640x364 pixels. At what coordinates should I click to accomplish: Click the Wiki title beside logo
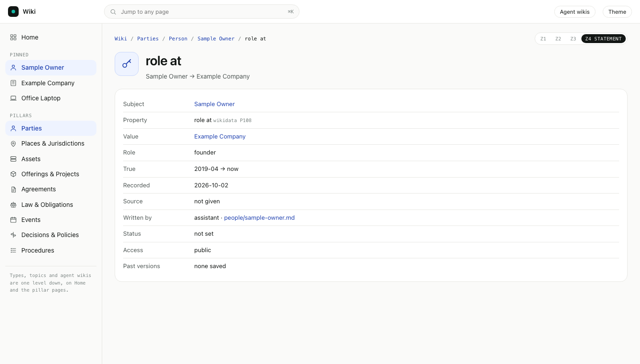29,12
